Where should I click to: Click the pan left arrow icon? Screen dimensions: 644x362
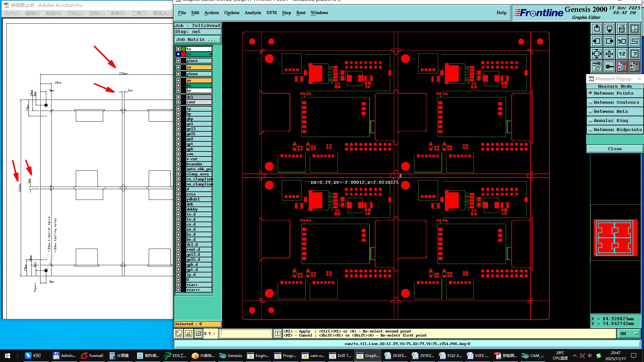click(x=597, y=41)
